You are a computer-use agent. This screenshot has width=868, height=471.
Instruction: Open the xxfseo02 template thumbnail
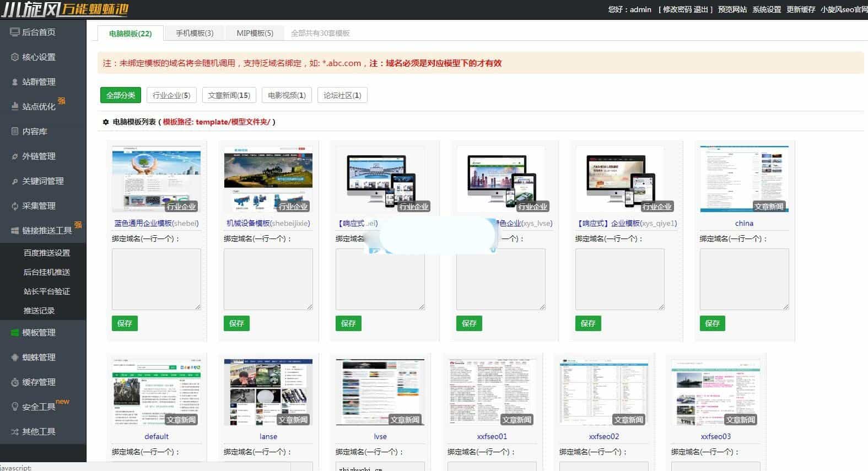pyautogui.click(x=604, y=392)
